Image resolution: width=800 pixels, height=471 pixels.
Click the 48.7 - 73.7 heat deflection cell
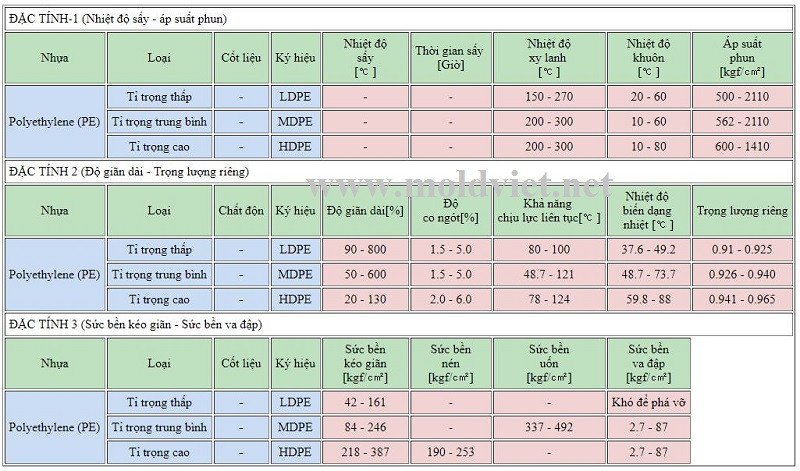pyautogui.click(x=648, y=275)
